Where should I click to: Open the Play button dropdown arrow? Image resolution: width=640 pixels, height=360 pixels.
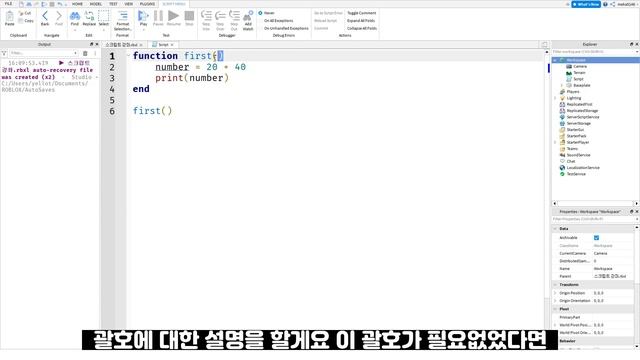click(x=143, y=29)
